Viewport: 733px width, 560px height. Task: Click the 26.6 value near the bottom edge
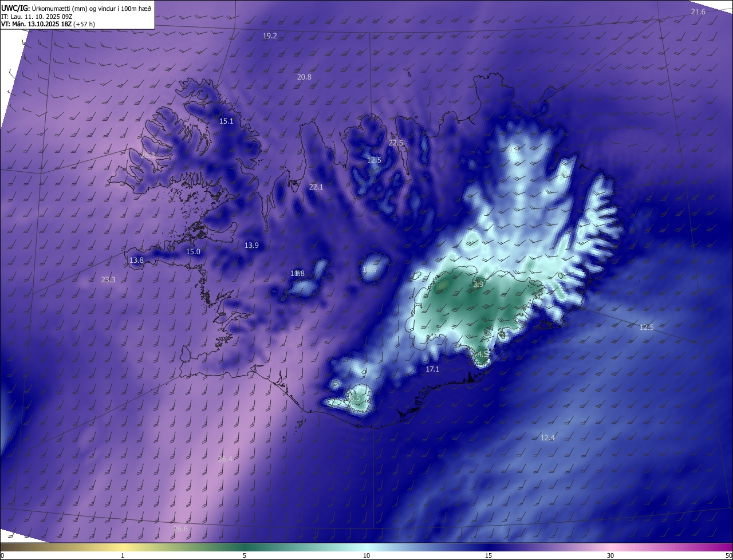(180, 529)
